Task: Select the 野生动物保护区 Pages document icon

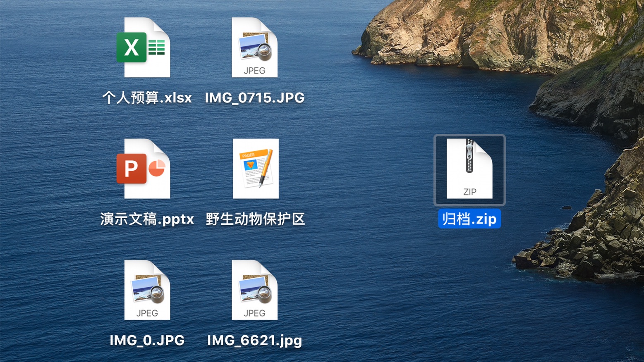Action: [x=256, y=169]
